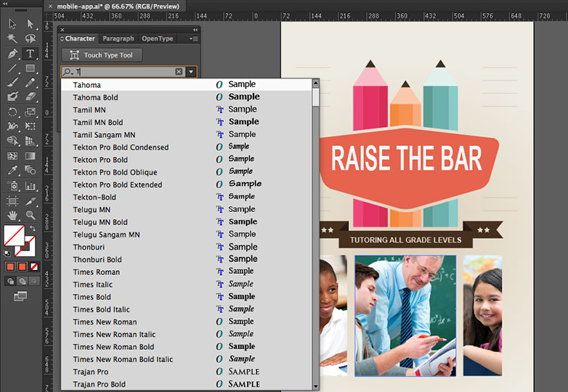Screen dimensions: 568x392
Task: Select the Type tool in toolbar
Action: tap(30, 54)
